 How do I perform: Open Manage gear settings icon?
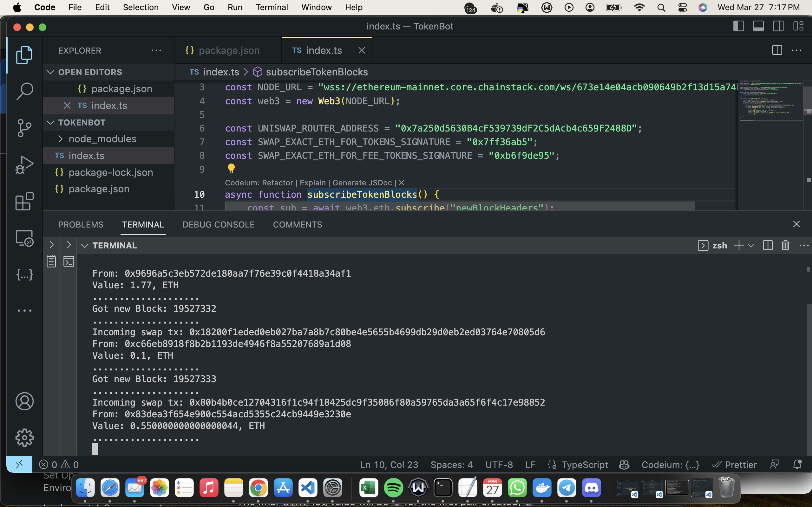tap(24, 438)
